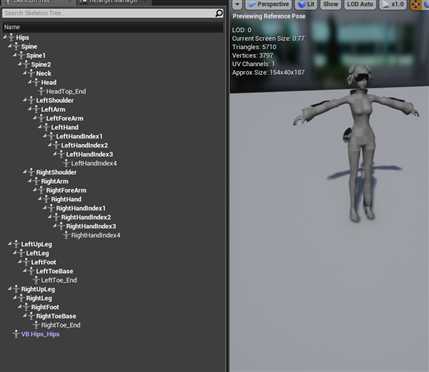The image size is (429, 372).
Task: Click the bone icon beside LeftFoot
Action: tap(27, 262)
